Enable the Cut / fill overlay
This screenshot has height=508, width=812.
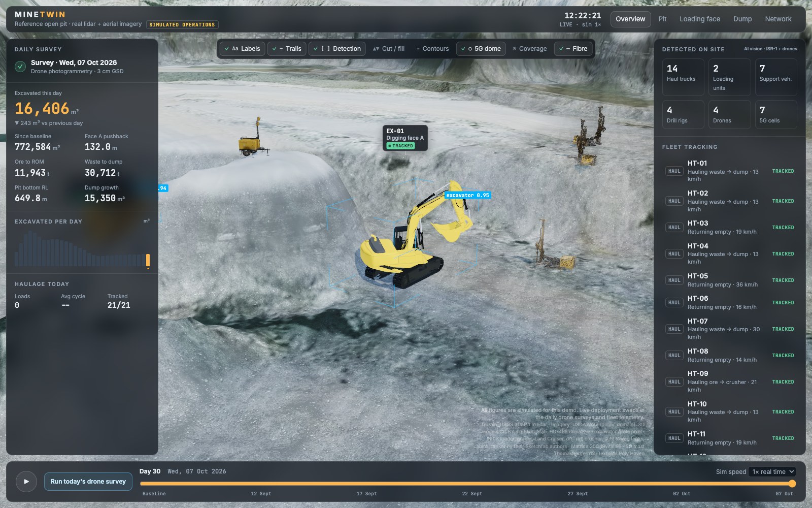(x=389, y=49)
